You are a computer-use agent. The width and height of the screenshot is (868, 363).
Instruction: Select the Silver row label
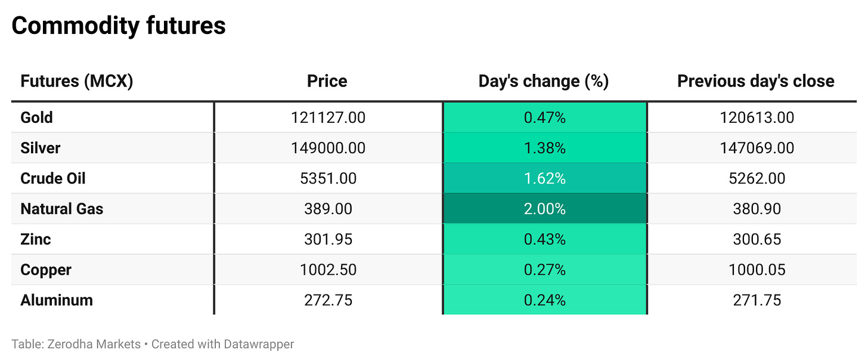point(41,148)
